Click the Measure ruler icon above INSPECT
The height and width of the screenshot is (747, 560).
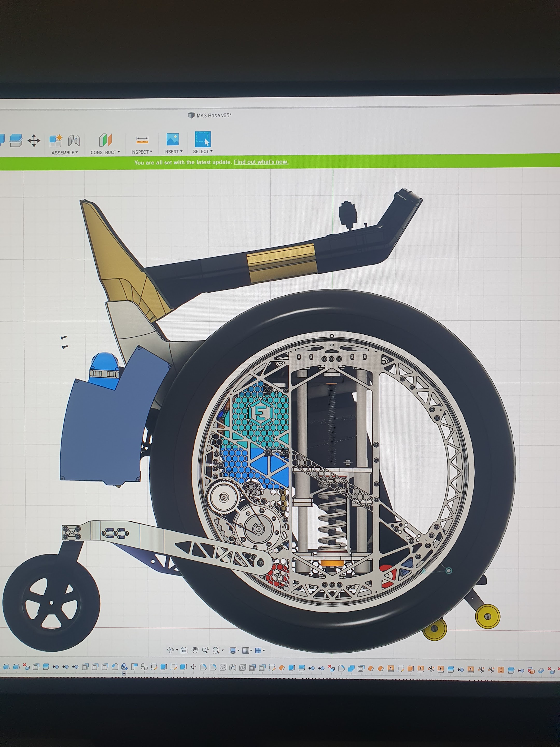click(142, 140)
